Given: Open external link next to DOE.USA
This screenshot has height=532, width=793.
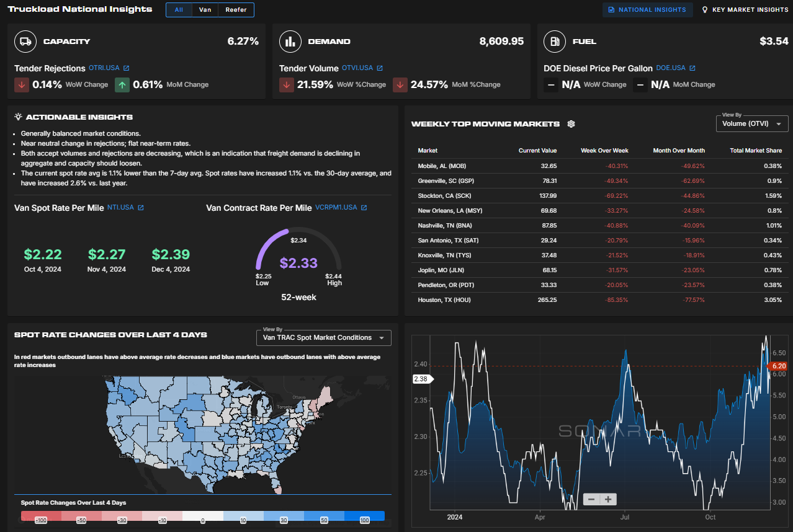Looking at the screenshot, I should [x=692, y=68].
